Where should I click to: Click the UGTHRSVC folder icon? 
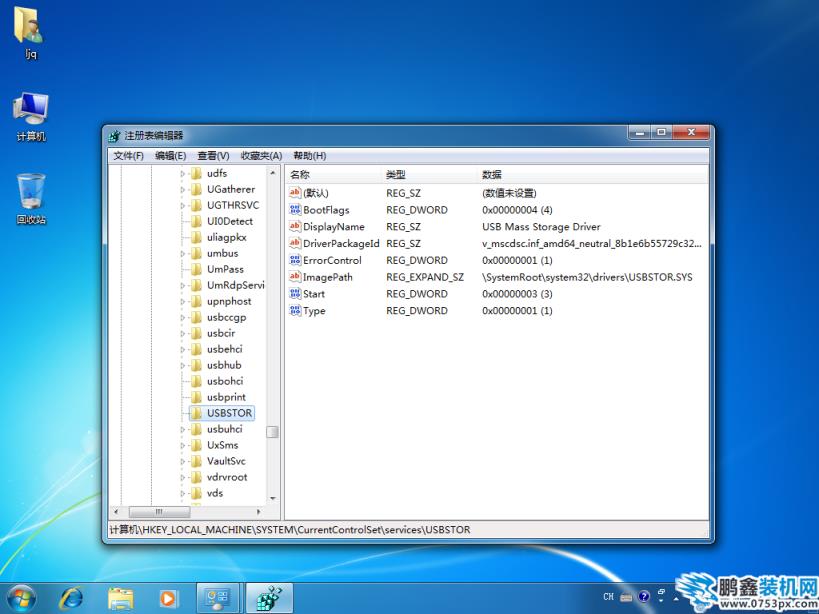(x=196, y=205)
